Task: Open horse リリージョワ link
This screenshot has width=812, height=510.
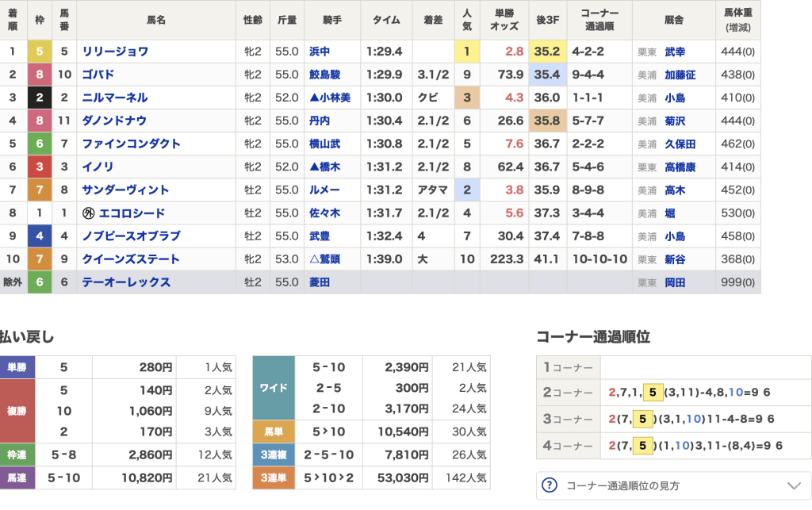Action: (115, 52)
